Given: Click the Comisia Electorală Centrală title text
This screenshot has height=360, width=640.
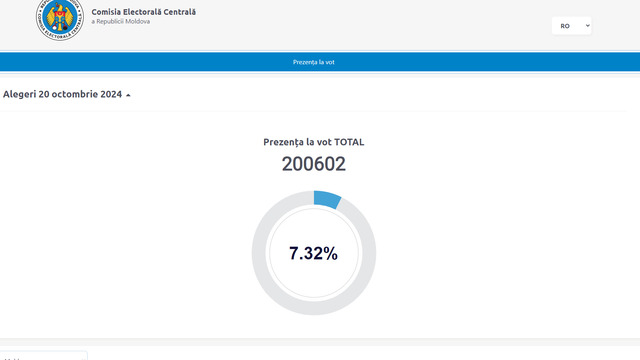Looking at the screenshot, I should pyautogui.click(x=143, y=12).
